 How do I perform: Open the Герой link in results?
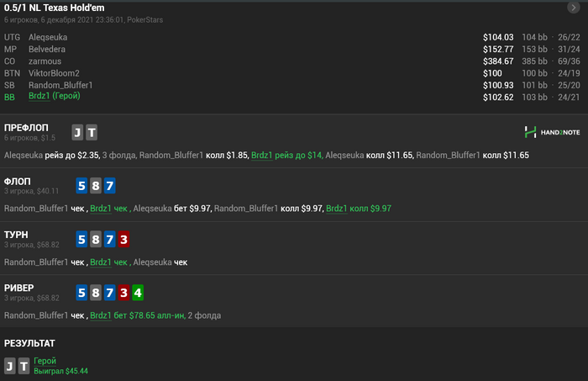point(45,361)
